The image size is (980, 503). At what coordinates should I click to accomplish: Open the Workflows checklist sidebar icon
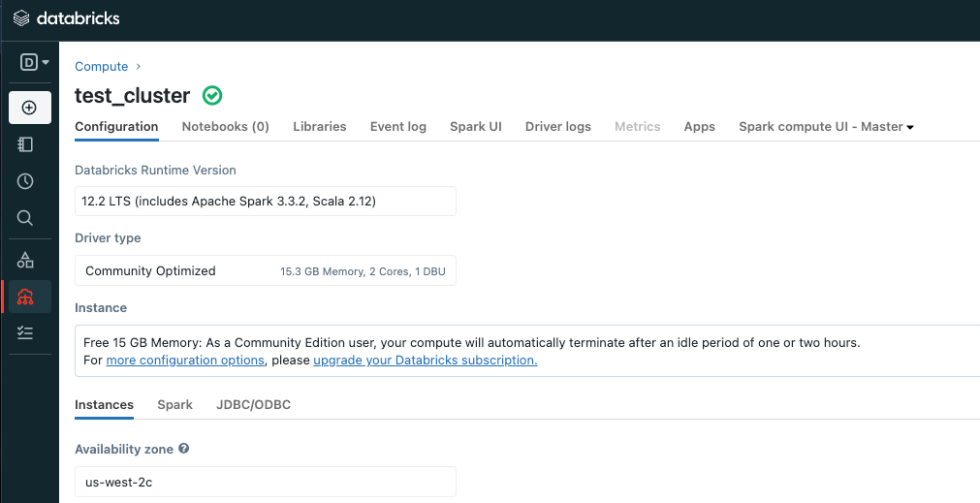[25, 333]
